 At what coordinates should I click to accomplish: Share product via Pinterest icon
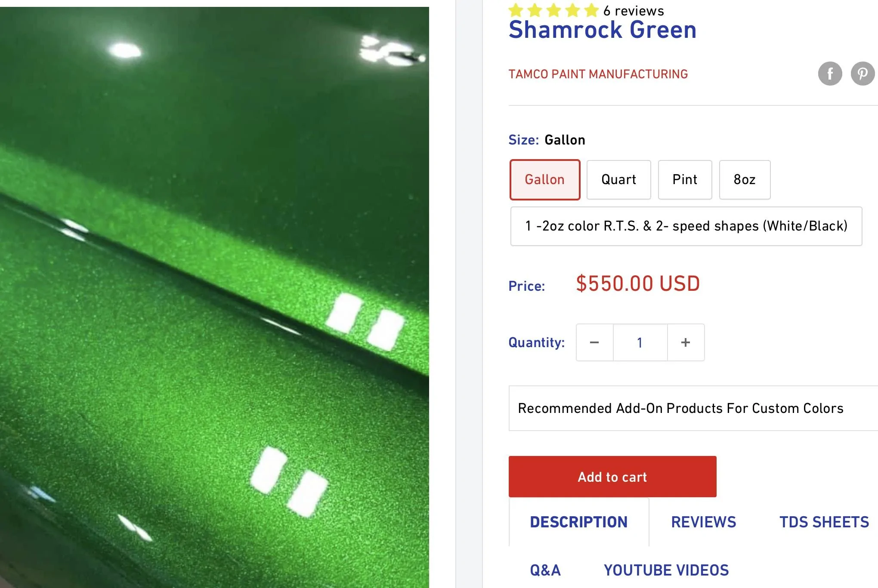click(x=863, y=74)
